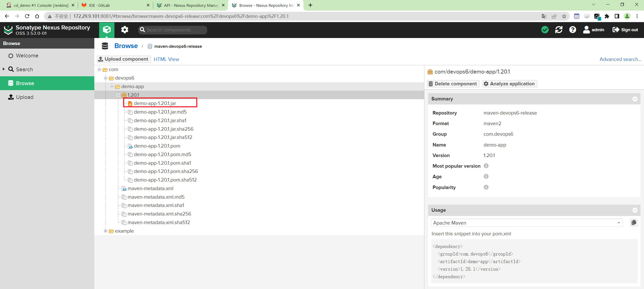
Task: Click Analyze application button
Action: pyautogui.click(x=510, y=84)
